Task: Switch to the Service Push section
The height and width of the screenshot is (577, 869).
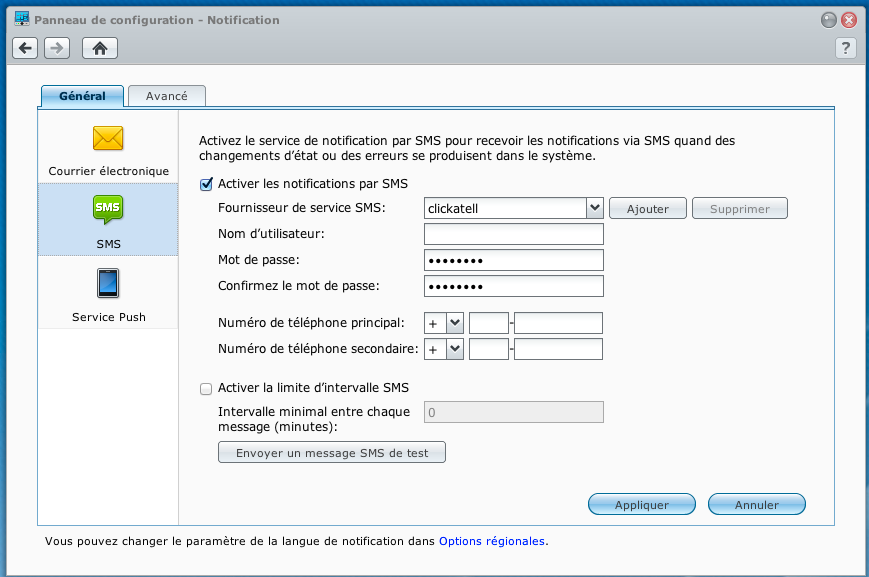Action: pyautogui.click(x=107, y=293)
